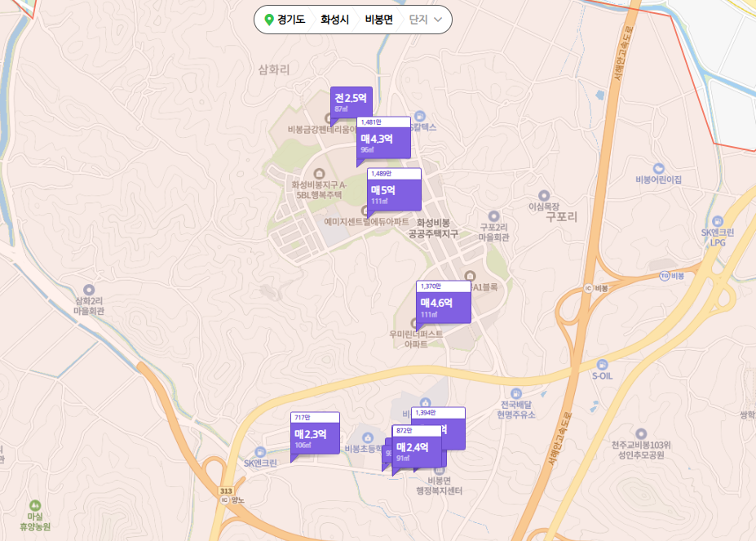The width and height of the screenshot is (756, 541).
Task: Open the 전 2.5억 87㎡ listing marker
Action: [x=351, y=102]
